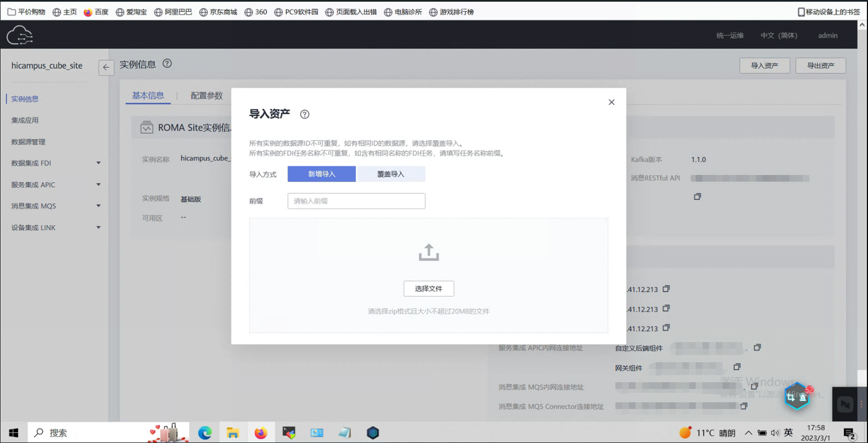The width and height of the screenshot is (868, 443).
Task: Open the 平价购物 bookmark folder
Action: [x=26, y=12]
